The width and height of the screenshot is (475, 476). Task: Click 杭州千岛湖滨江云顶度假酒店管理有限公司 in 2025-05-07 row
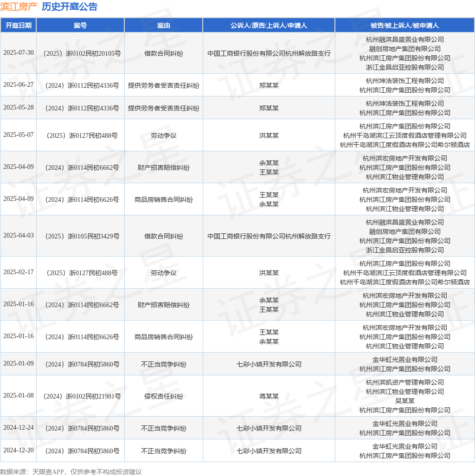[x=405, y=135]
